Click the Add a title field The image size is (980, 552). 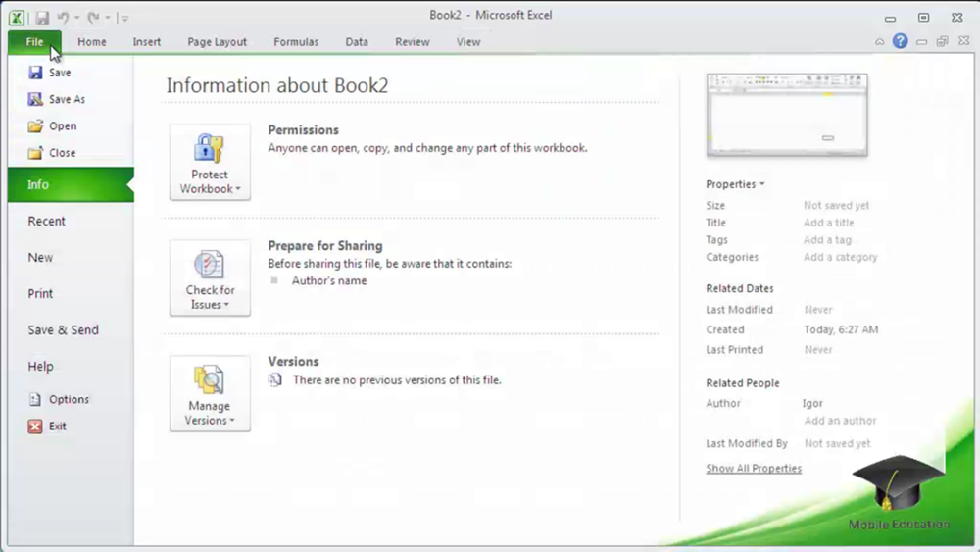click(x=829, y=223)
